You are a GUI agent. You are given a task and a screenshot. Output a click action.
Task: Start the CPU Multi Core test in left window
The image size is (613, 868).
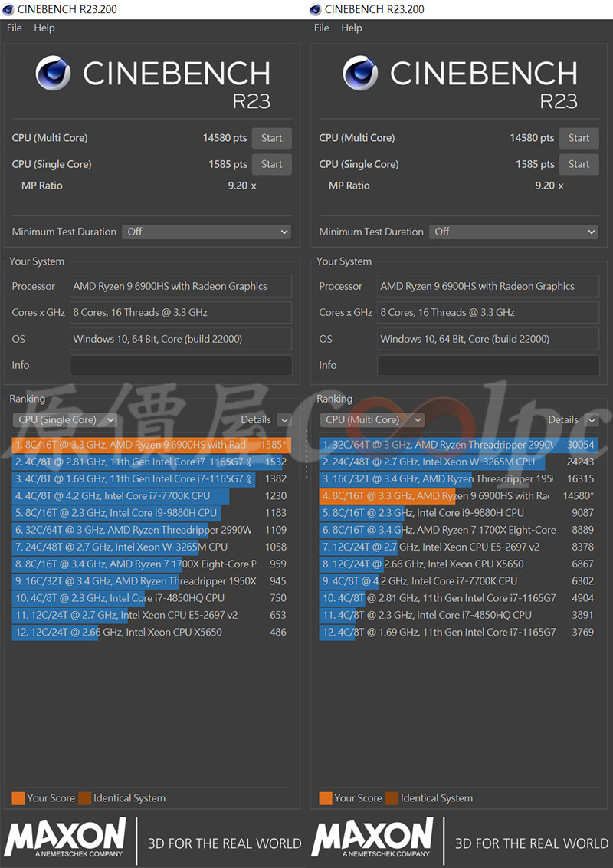(271, 138)
